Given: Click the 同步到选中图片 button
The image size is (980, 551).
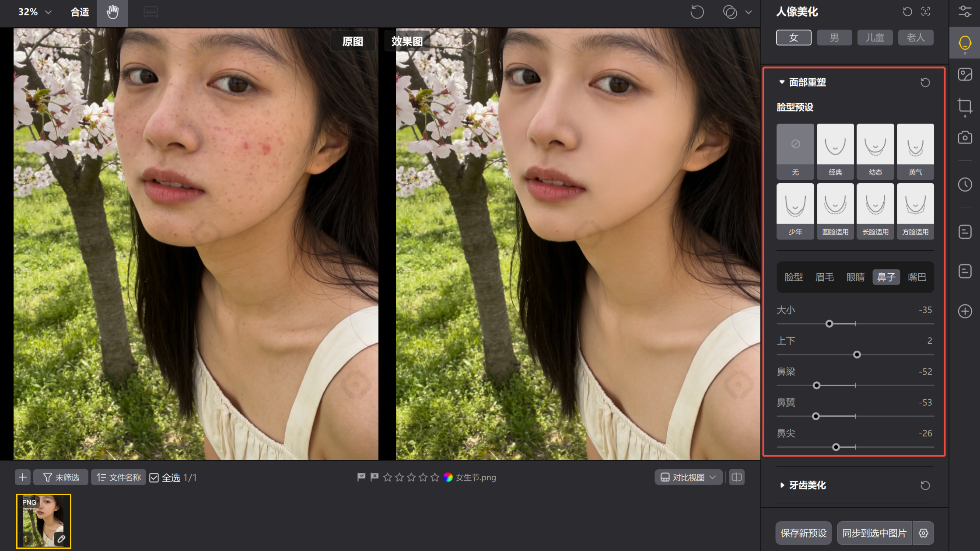Looking at the screenshot, I should (874, 533).
